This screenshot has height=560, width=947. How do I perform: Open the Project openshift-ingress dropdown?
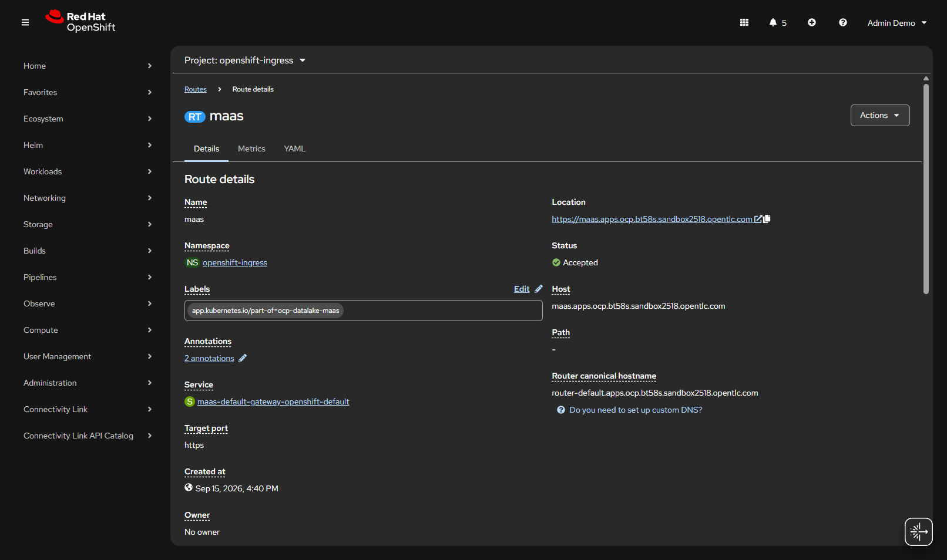[x=245, y=60]
